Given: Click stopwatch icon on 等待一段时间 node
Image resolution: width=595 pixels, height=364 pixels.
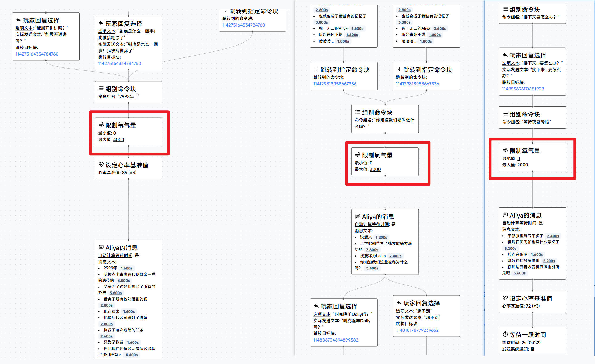Looking at the screenshot, I should tap(505, 334).
